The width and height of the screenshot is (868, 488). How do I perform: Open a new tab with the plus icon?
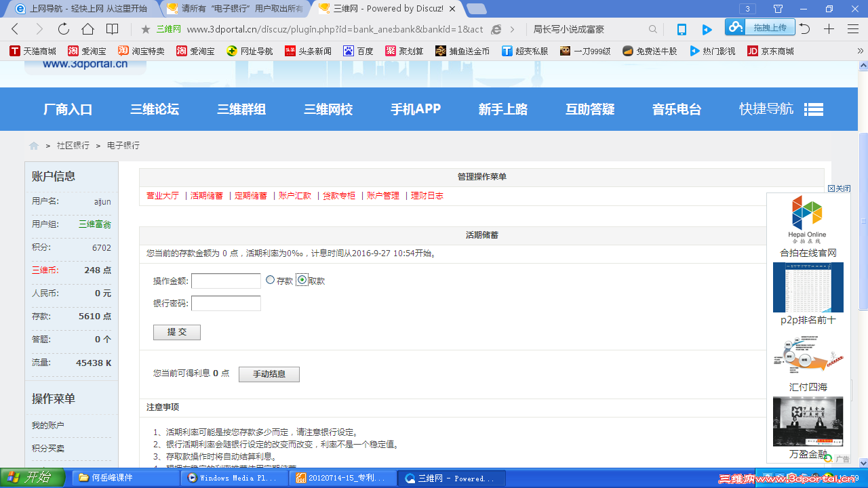(x=829, y=29)
